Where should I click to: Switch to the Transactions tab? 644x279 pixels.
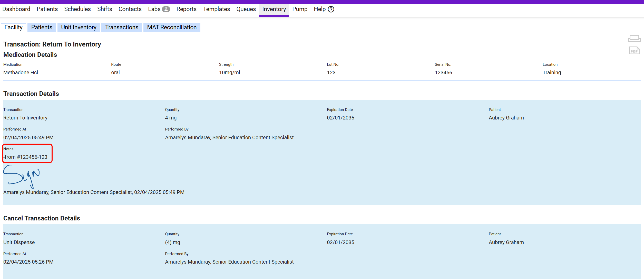122,27
